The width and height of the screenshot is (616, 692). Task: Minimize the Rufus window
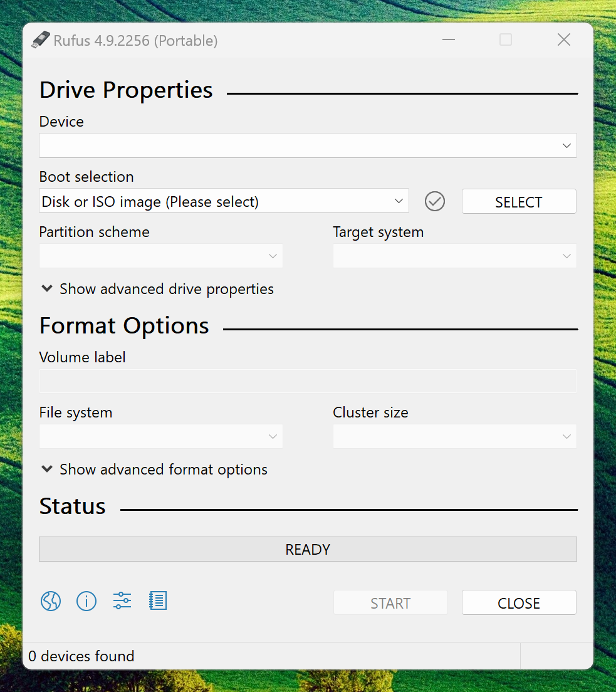click(448, 41)
